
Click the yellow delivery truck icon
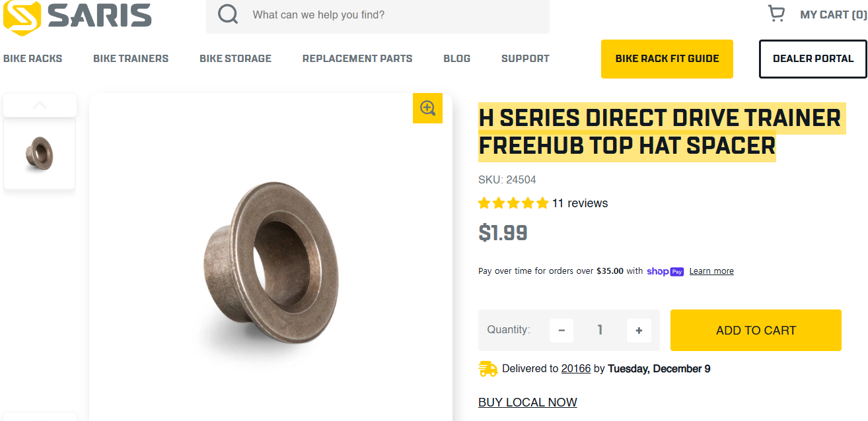(x=488, y=369)
